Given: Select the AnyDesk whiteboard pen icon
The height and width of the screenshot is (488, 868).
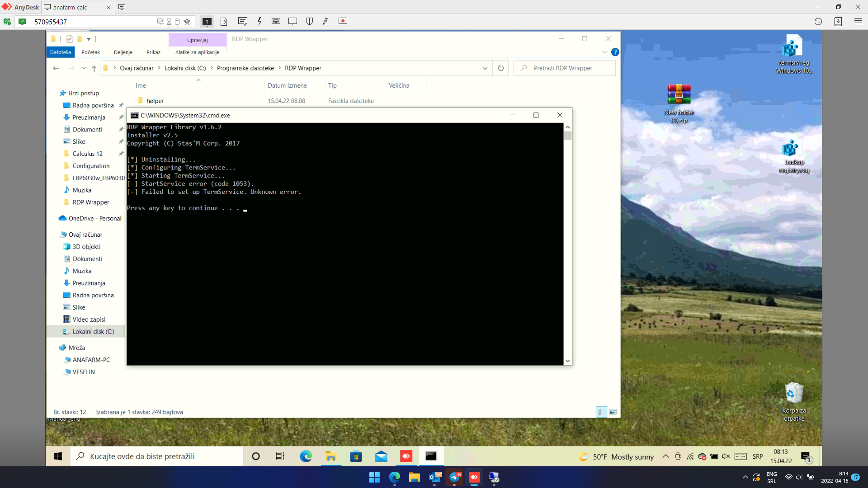Looking at the screenshot, I should [326, 21].
